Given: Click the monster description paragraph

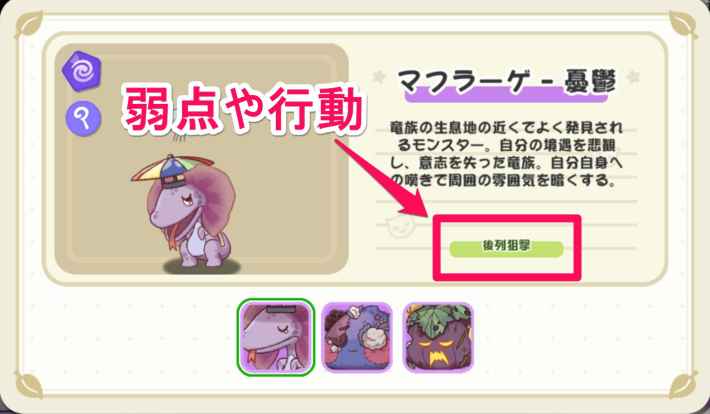Looking at the screenshot, I should [506, 154].
